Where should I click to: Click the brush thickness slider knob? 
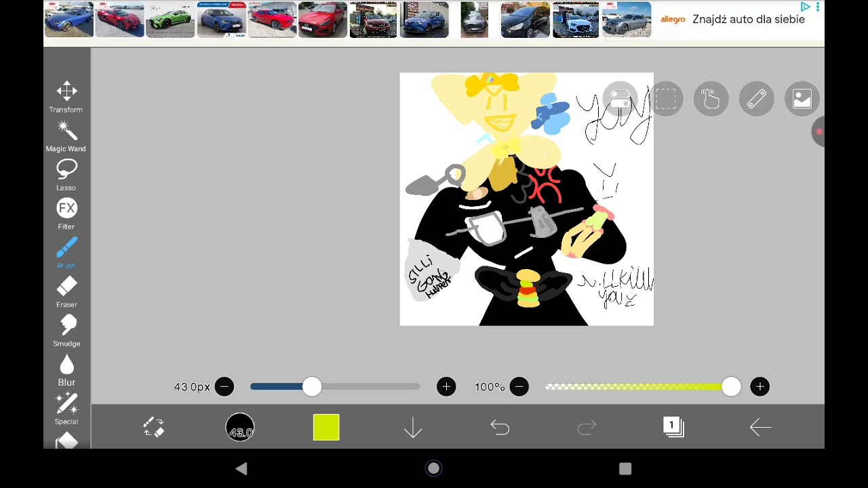(x=312, y=386)
